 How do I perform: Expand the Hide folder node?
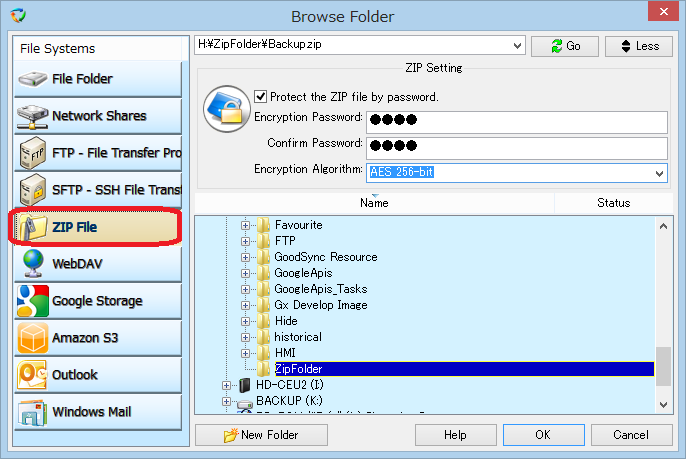point(245,321)
